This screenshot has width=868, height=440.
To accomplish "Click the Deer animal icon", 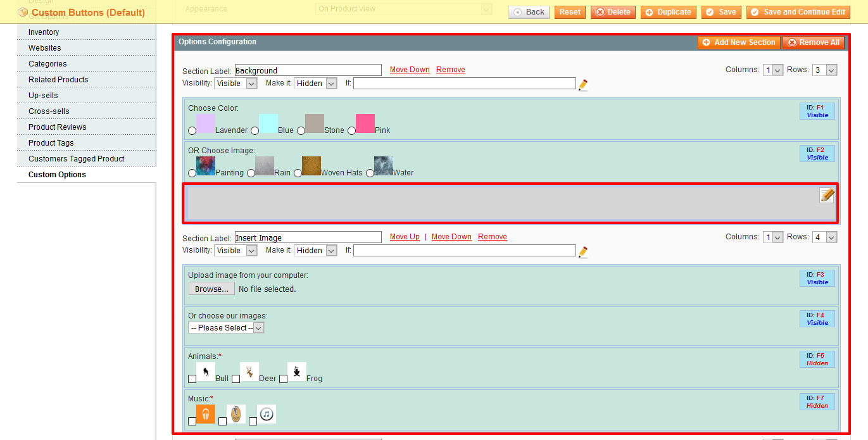I will (x=249, y=372).
